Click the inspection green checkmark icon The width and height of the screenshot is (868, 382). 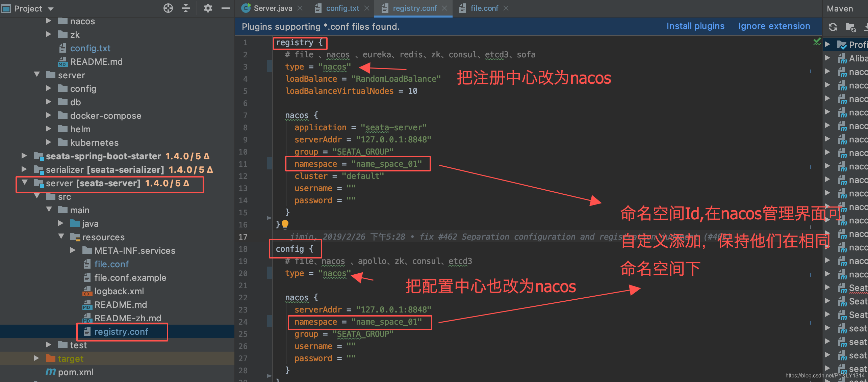pos(817,42)
